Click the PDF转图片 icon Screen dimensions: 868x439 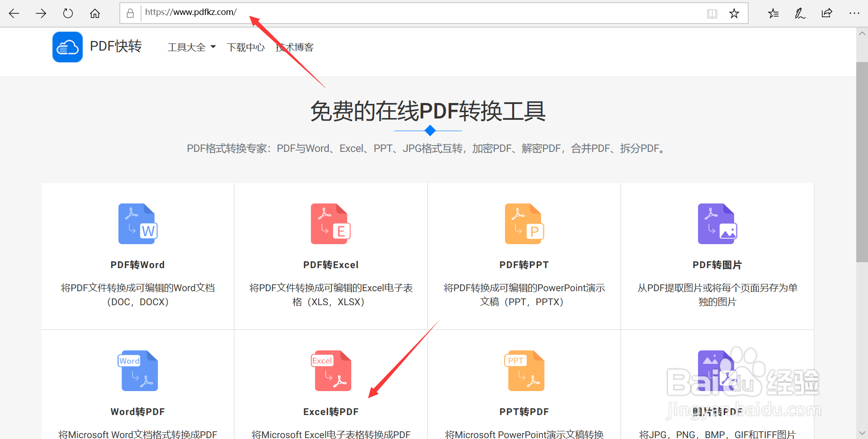(717, 224)
